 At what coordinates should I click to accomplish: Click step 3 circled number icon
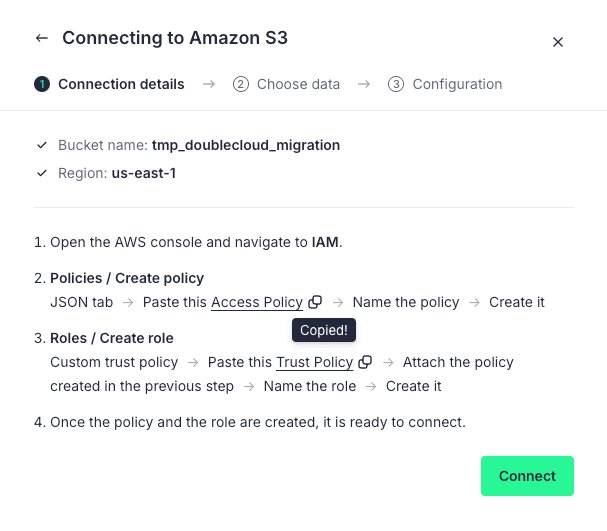pos(396,84)
